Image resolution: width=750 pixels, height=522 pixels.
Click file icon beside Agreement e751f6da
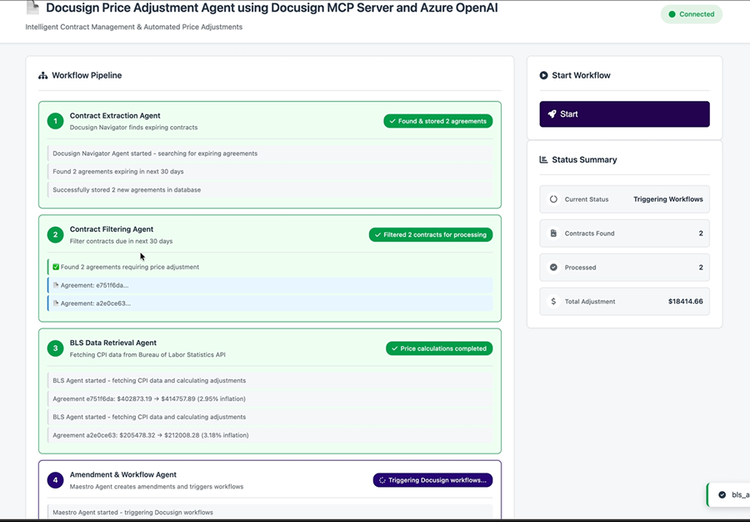56,285
